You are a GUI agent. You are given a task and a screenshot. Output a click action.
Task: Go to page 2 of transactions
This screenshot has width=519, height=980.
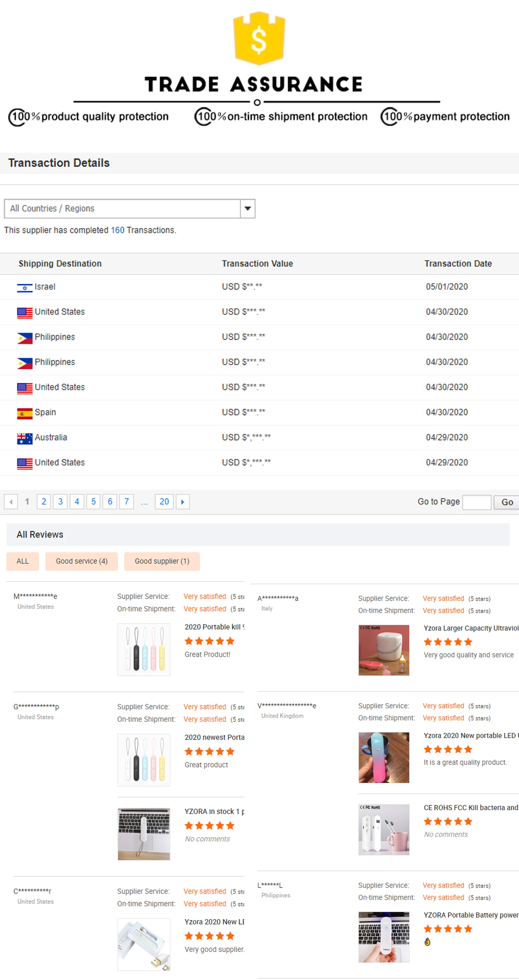click(44, 502)
